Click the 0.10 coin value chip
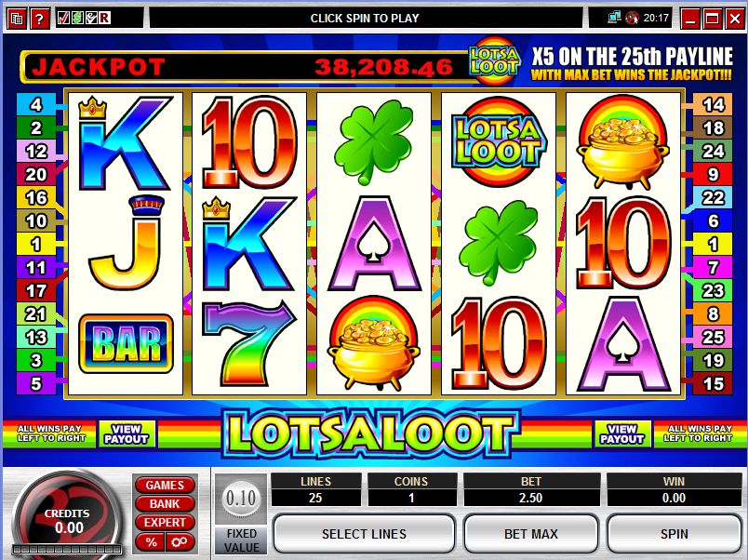 [241, 499]
